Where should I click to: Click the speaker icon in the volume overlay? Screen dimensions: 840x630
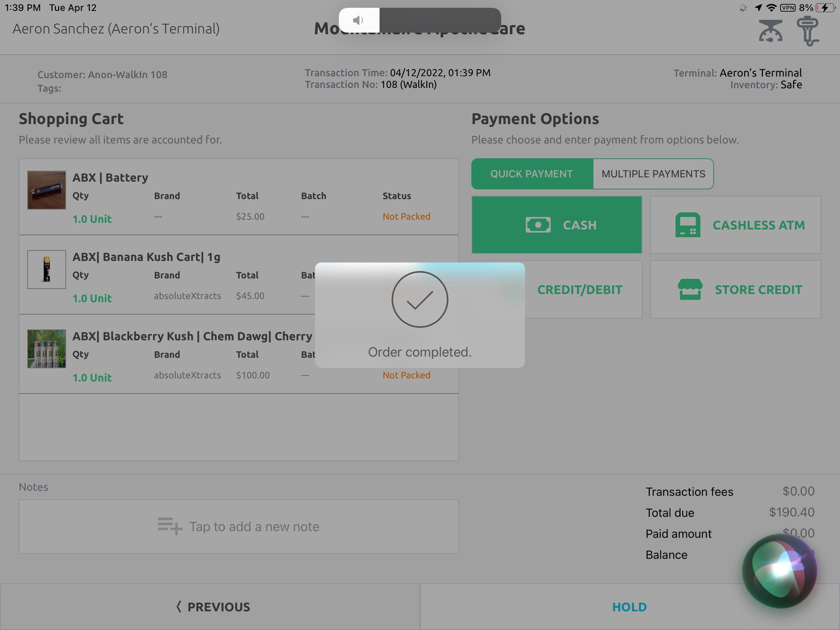358,20
